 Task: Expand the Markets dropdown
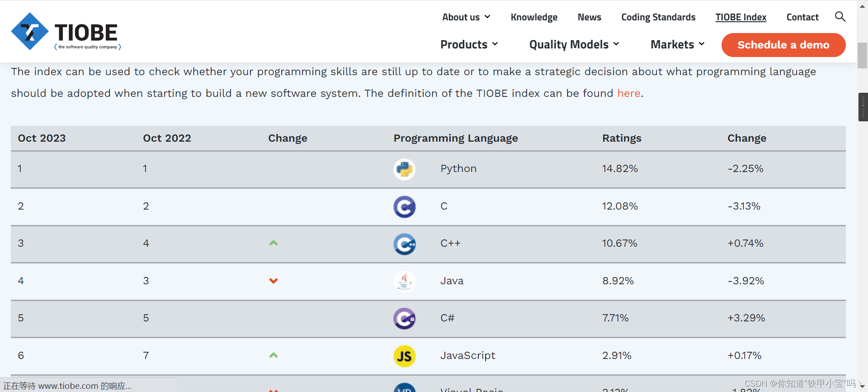(x=678, y=44)
